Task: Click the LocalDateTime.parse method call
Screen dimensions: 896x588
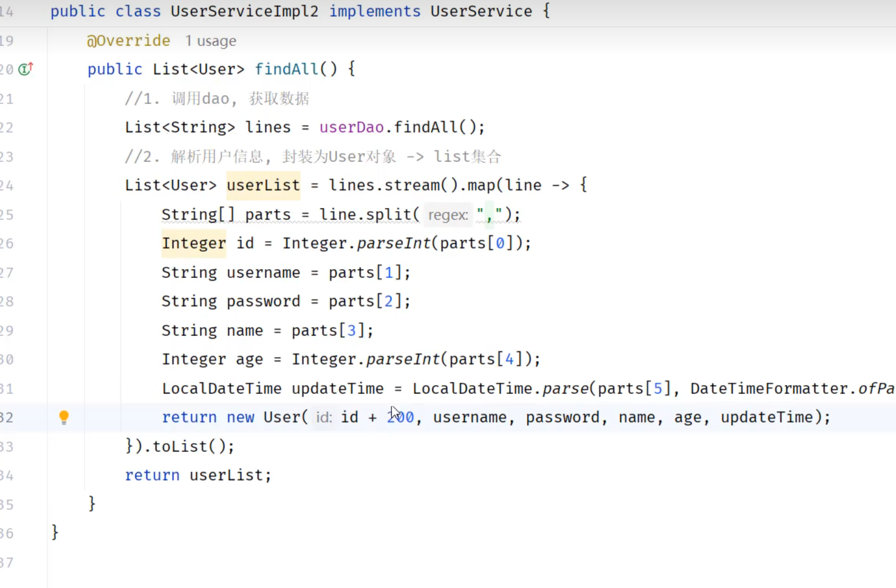Action: coord(565,389)
